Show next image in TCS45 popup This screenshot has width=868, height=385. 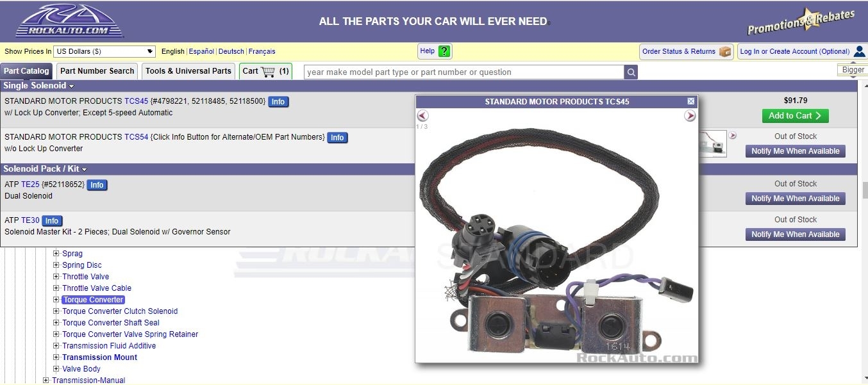coord(690,116)
